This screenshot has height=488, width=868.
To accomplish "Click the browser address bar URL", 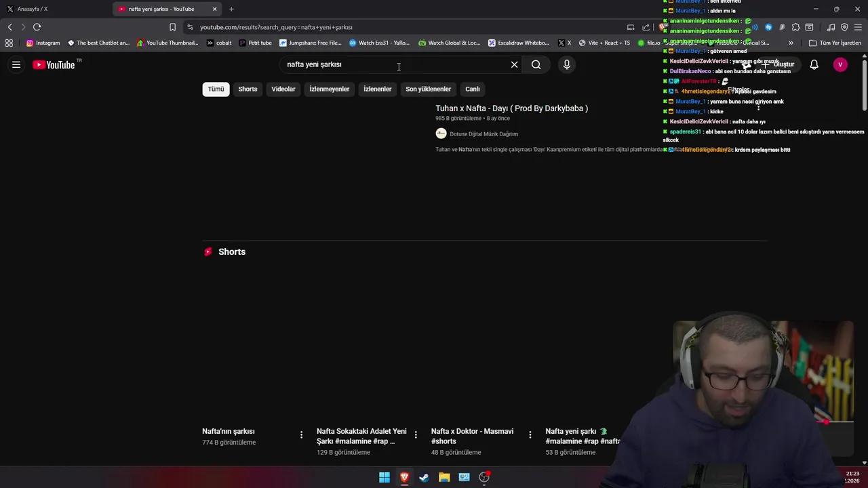I will [276, 27].
